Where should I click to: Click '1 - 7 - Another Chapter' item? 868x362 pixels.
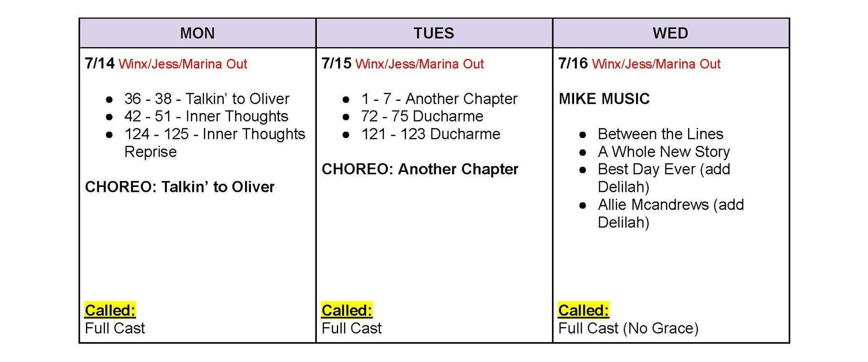[x=439, y=99]
